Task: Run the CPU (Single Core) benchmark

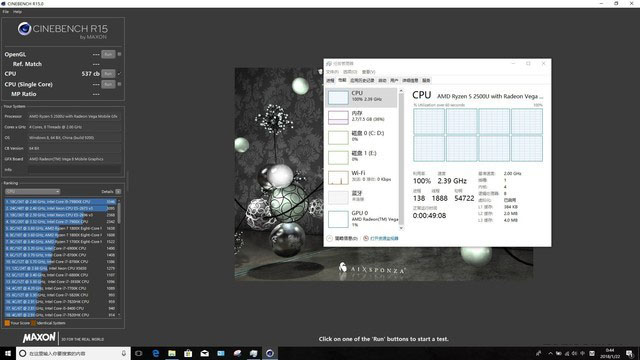Action: [108, 84]
